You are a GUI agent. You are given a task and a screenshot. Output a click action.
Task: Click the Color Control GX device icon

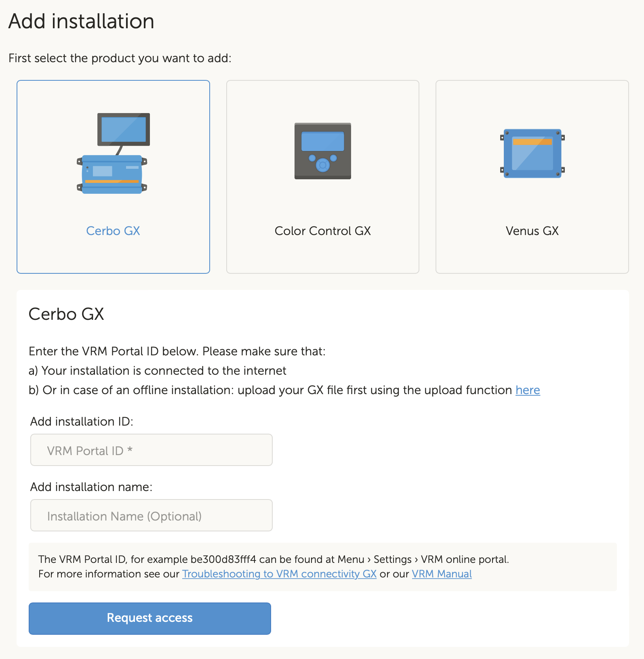[322, 151]
